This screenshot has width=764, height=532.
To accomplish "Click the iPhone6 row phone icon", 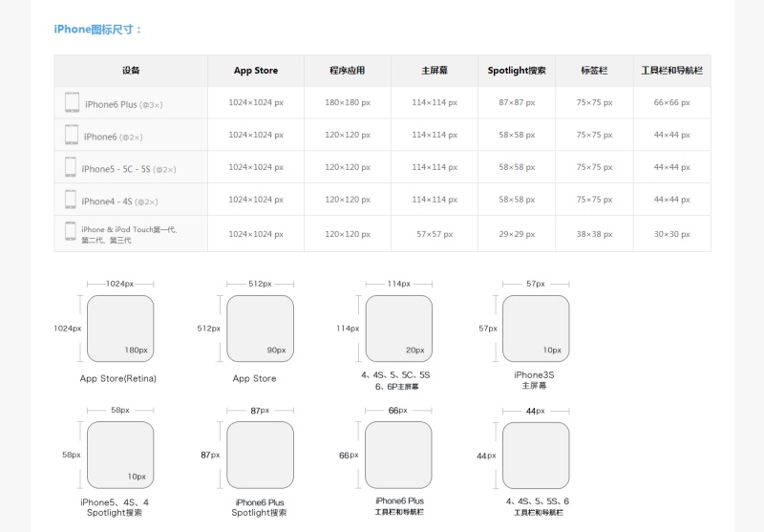I will tap(72, 135).
